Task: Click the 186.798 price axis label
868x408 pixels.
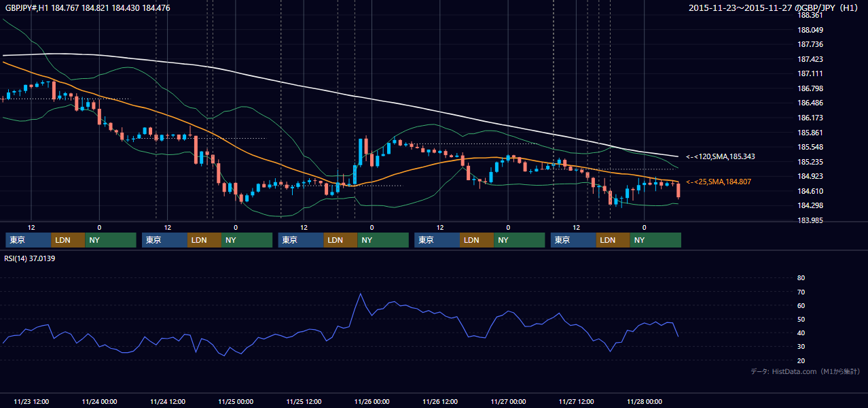Action: tap(810, 88)
